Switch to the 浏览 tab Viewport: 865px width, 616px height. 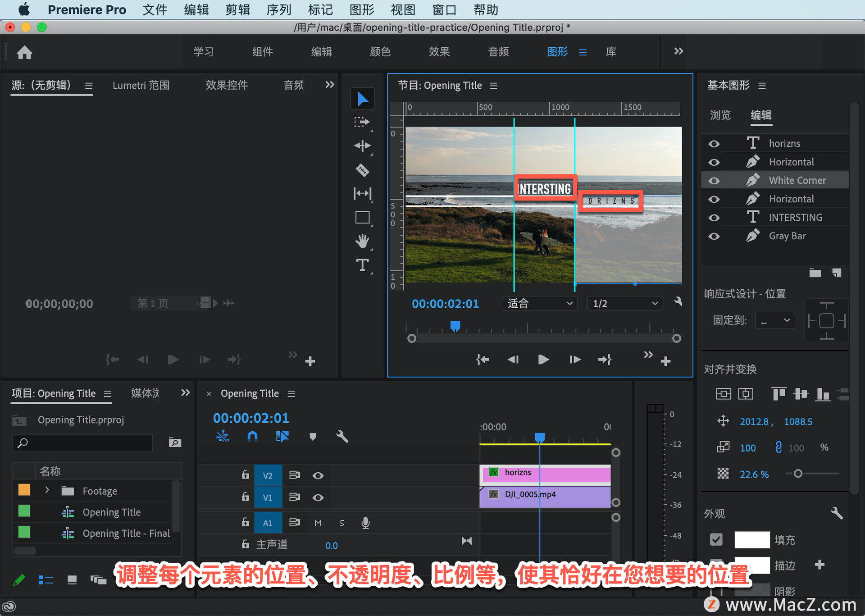(720, 115)
